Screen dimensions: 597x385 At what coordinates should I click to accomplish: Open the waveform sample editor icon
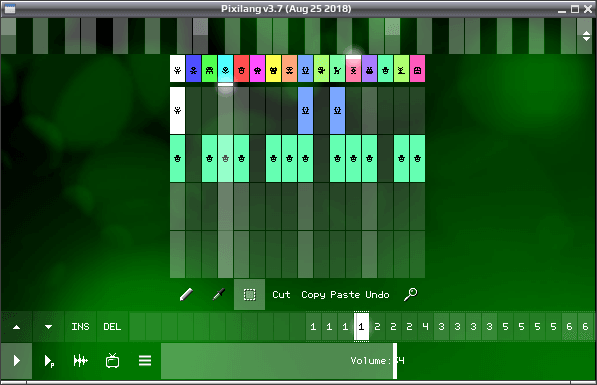point(81,361)
